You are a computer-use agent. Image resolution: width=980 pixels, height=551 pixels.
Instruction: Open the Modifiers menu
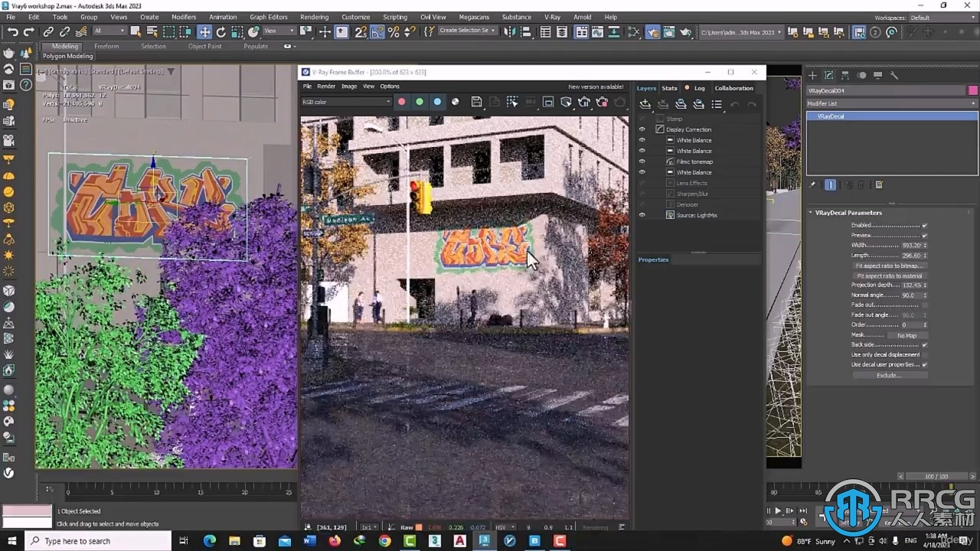[184, 17]
